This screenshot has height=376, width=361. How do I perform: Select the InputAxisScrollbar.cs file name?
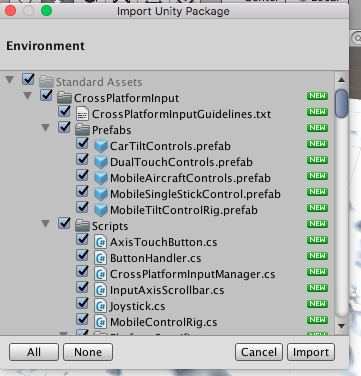click(167, 290)
